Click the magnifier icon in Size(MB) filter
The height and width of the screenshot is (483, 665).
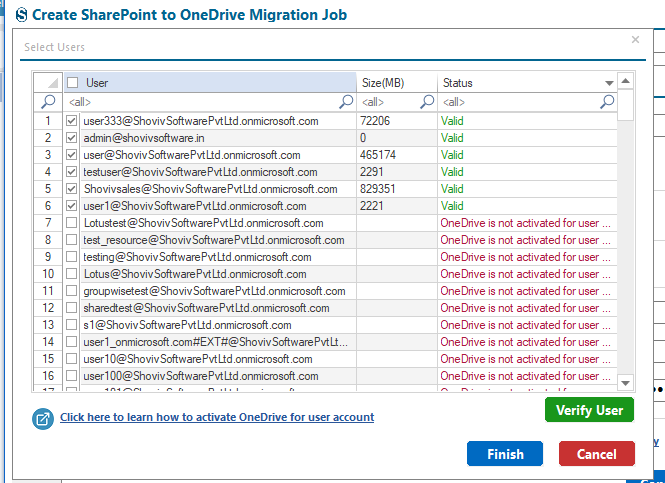point(427,102)
